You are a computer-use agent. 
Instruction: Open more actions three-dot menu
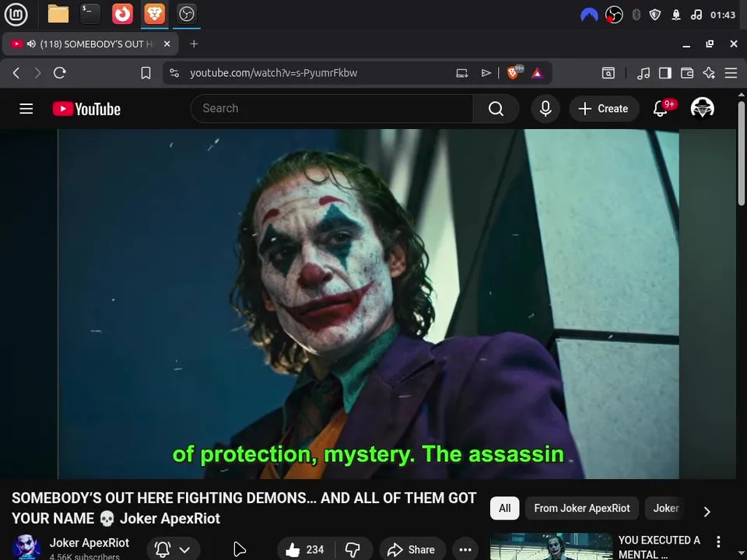(x=465, y=550)
